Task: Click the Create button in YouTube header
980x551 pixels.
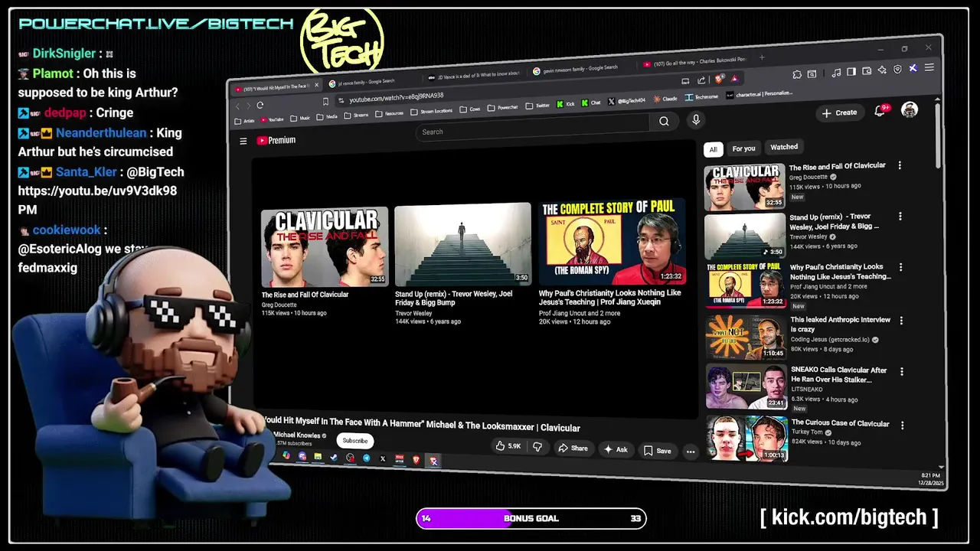Action: (839, 112)
